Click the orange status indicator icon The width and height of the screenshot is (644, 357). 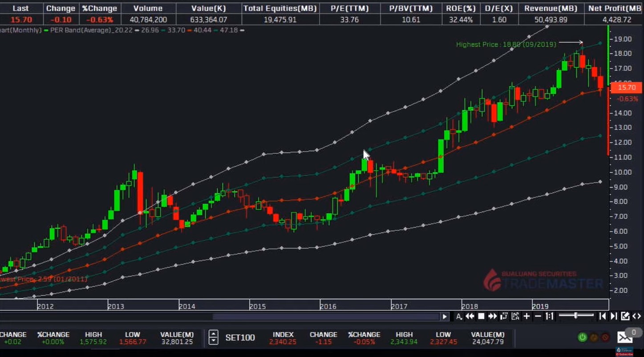(x=594, y=337)
